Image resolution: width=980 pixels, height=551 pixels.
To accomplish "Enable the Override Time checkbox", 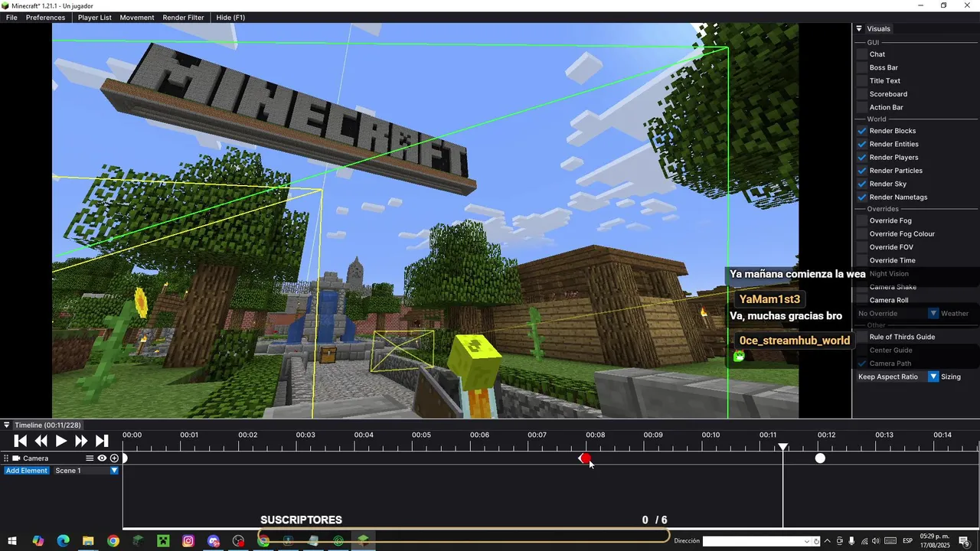I will (x=862, y=260).
